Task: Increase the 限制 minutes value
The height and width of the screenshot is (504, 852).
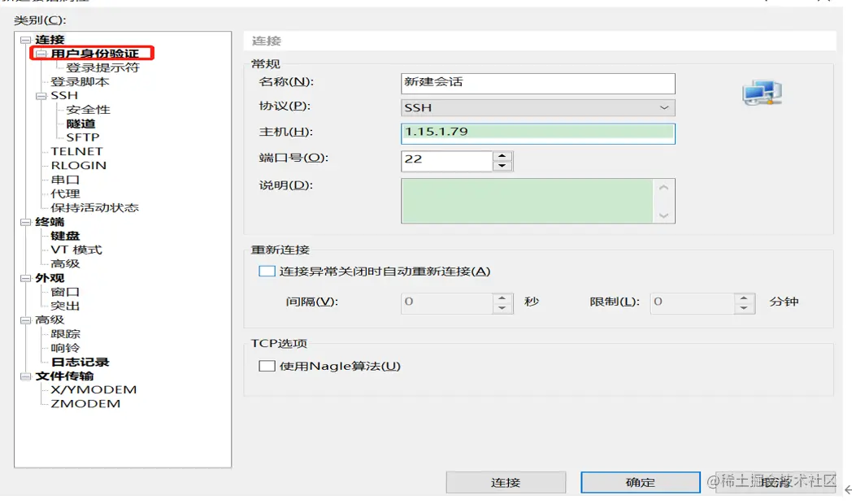Action: [744, 298]
